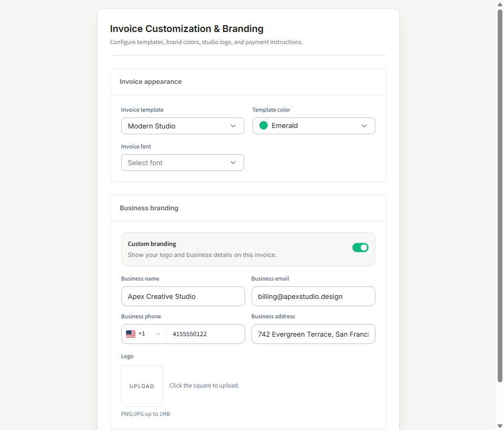Click the 'Configure templates, brand colors' subtitle
Screen dimensions: 504x430
click(x=206, y=42)
